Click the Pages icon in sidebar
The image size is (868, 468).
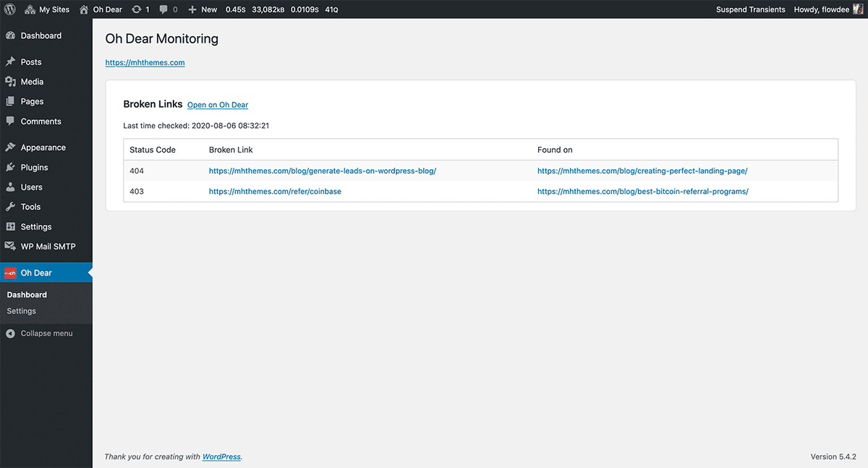10,101
